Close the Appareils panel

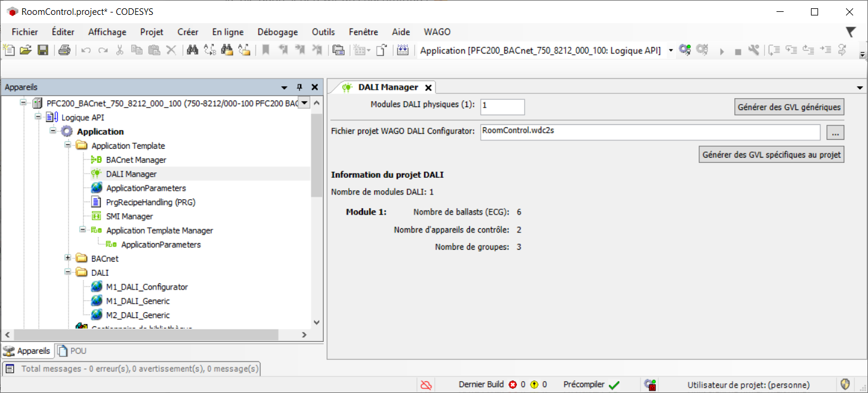[x=315, y=87]
